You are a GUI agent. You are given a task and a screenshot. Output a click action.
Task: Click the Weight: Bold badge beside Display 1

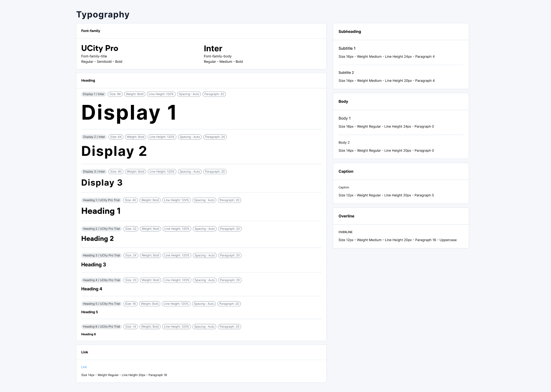(x=134, y=94)
